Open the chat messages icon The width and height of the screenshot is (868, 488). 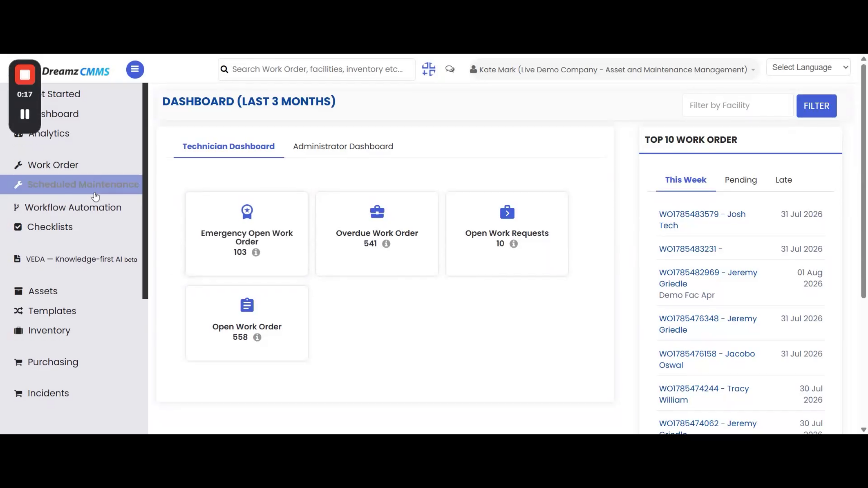click(x=450, y=69)
